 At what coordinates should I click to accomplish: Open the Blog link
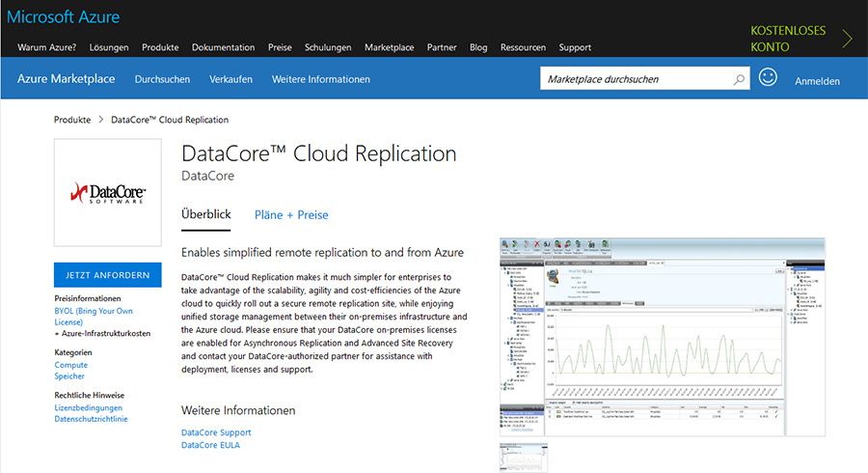[478, 47]
